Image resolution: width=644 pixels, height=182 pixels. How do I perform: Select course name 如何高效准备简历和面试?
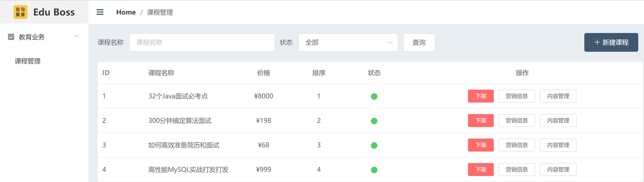coord(184,145)
